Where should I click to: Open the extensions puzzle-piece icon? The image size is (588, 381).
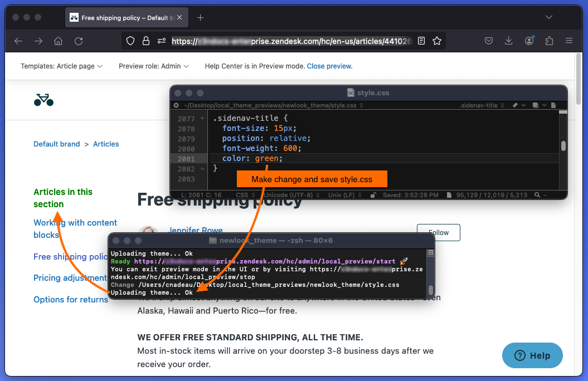[x=548, y=40]
